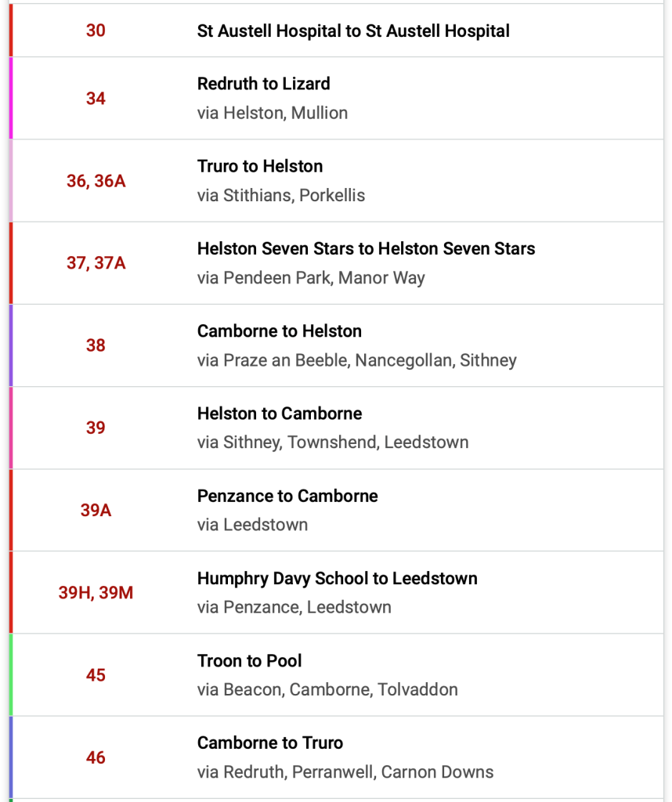Open the Camborne to Truro route

click(x=270, y=743)
